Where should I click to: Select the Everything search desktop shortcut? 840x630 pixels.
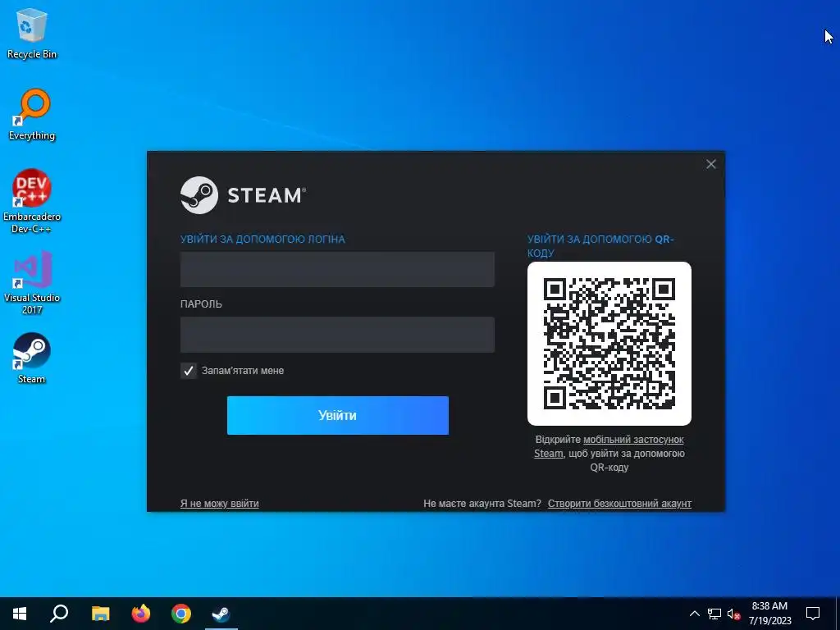coord(32,115)
